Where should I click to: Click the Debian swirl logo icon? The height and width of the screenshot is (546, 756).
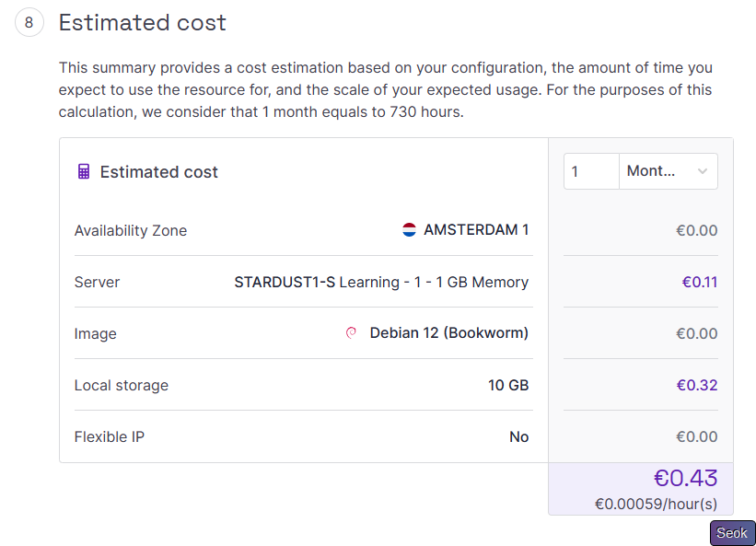[351, 333]
